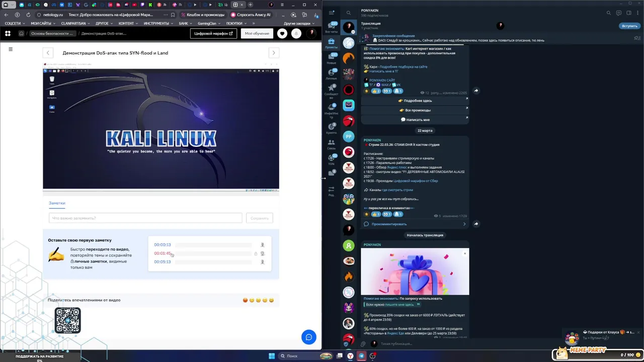Screen dimensions: 644x362
Task: Switch to the Заметки tab
Action: coord(57,203)
